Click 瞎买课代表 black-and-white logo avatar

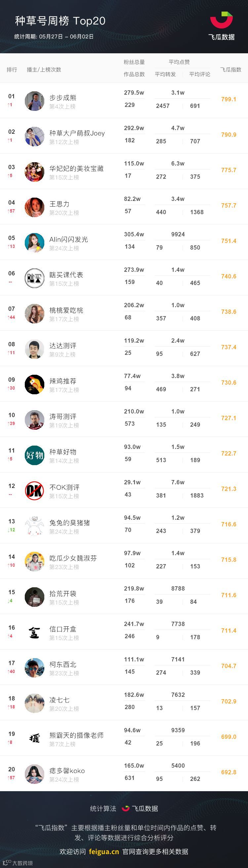pos(35,278)
